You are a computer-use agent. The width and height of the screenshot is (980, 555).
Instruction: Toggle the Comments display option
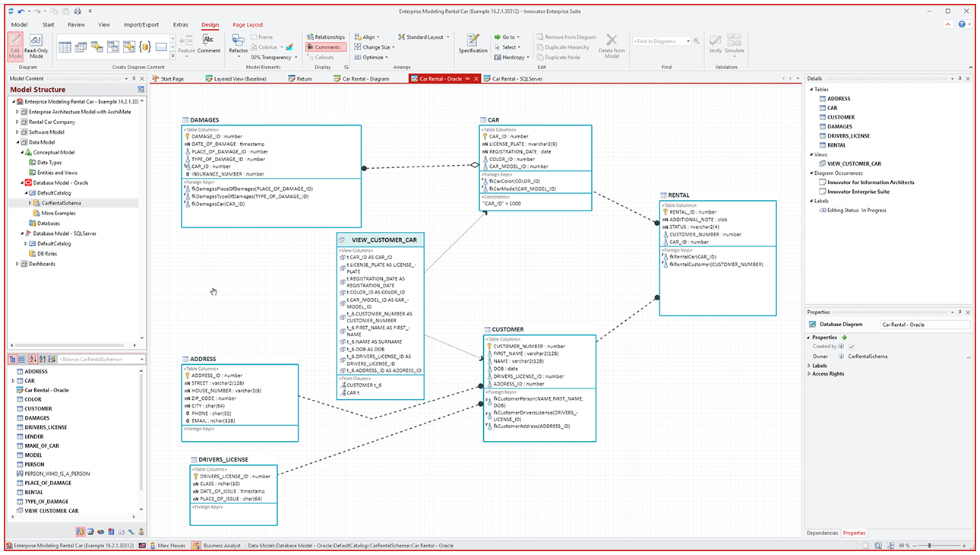click(325, 47)
